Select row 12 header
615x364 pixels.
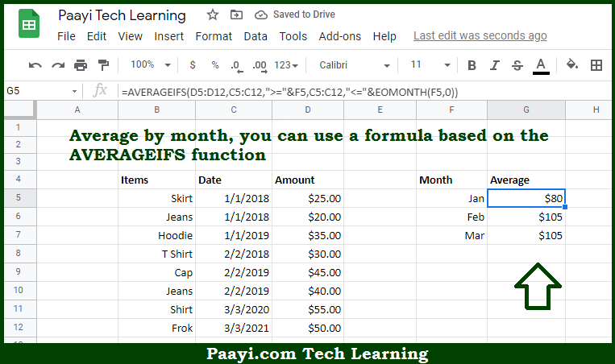click(x=19, y=327)
